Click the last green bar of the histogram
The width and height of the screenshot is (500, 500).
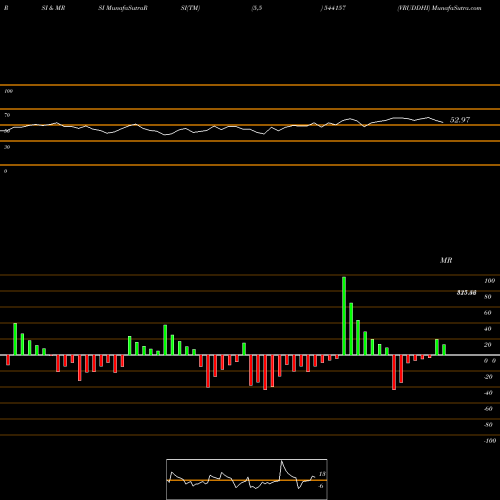tap(444, 350)
